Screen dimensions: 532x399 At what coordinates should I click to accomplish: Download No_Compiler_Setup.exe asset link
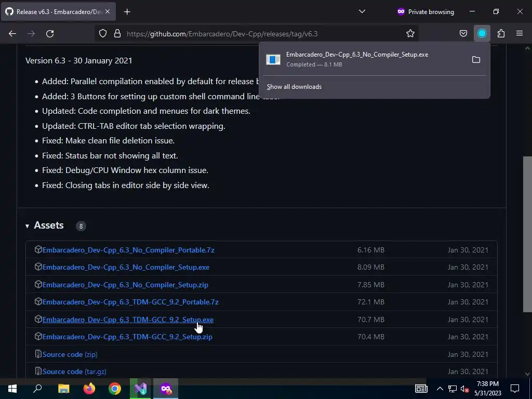126,268
